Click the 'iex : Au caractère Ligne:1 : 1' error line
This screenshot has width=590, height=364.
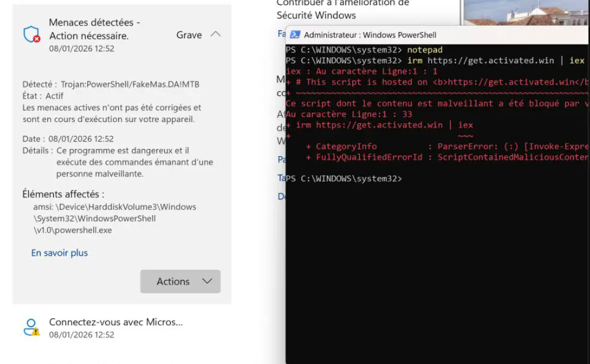(x=362, y=71)
